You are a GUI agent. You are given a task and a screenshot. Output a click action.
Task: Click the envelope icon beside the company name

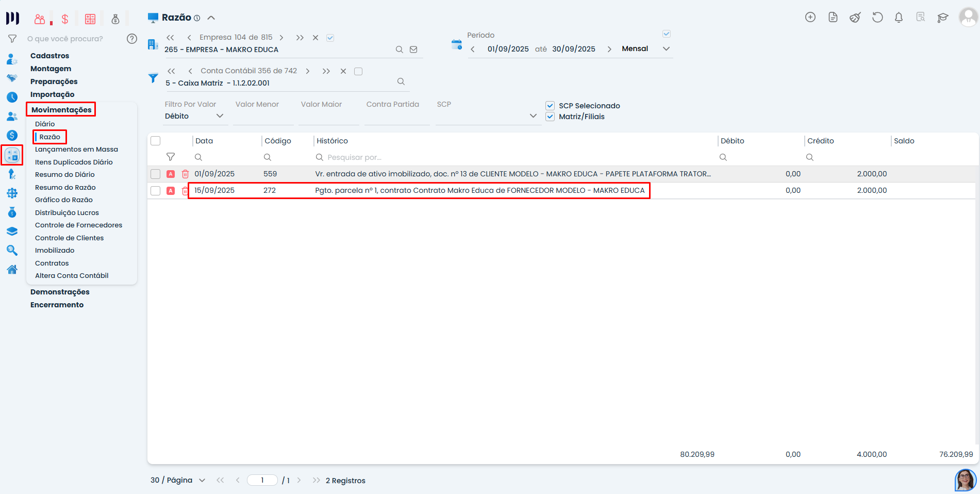(x=413, y=50)
